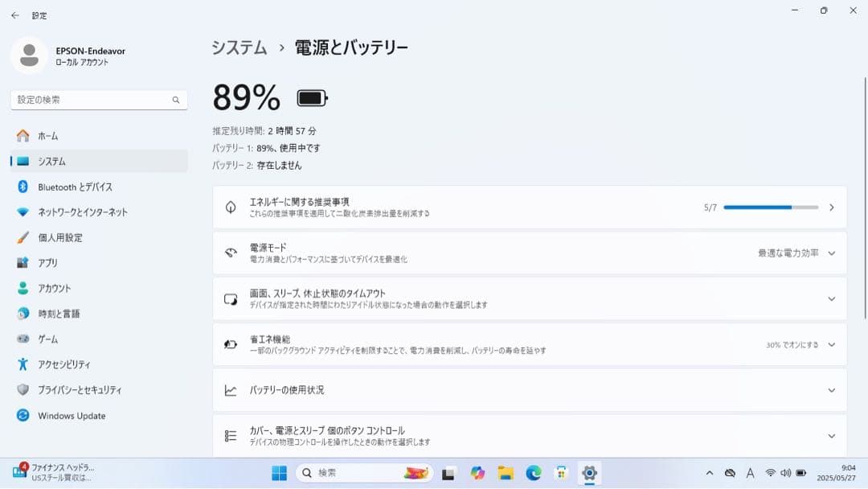The width and height of the screenshot is (868, 489).
Task: Open Windows Update from the sidebar
Action: [x=71, y=416]
